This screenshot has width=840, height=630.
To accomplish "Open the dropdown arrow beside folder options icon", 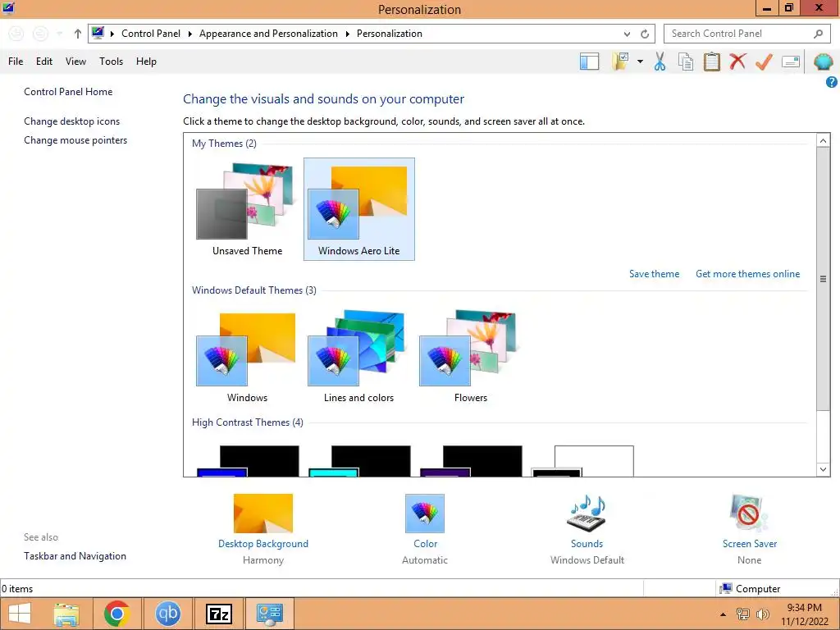I will click(x=640, y=62).
